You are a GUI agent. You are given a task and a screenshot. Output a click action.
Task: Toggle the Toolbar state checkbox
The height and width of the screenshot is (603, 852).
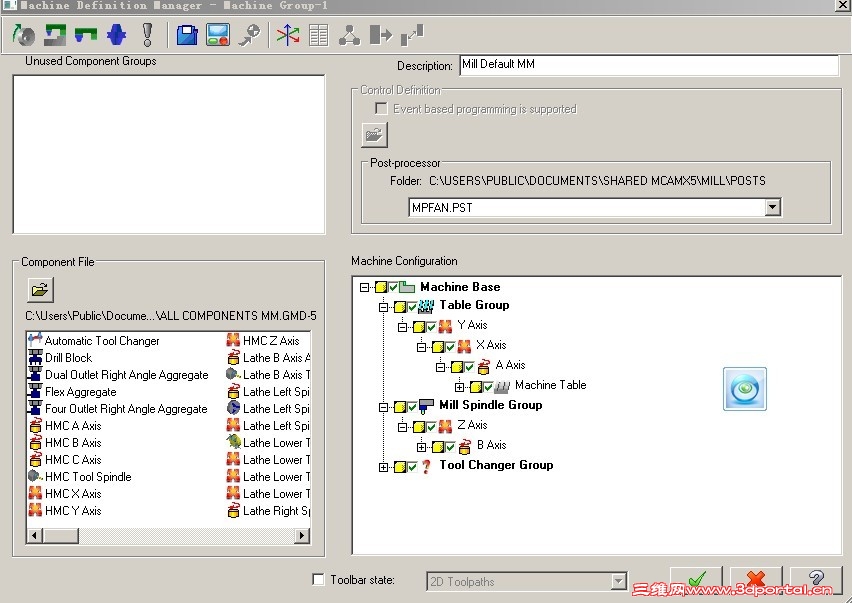318,580
